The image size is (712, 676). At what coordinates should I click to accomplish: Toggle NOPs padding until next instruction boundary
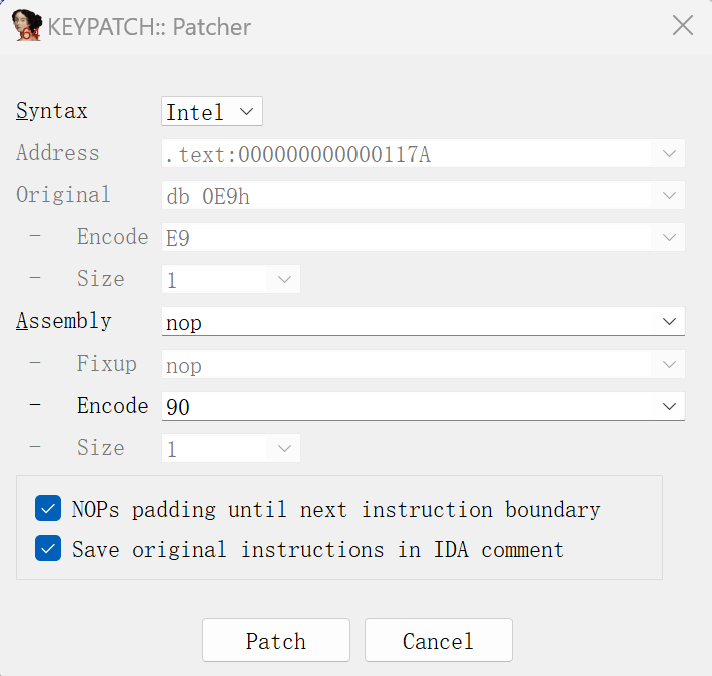[x=48, y=509]
